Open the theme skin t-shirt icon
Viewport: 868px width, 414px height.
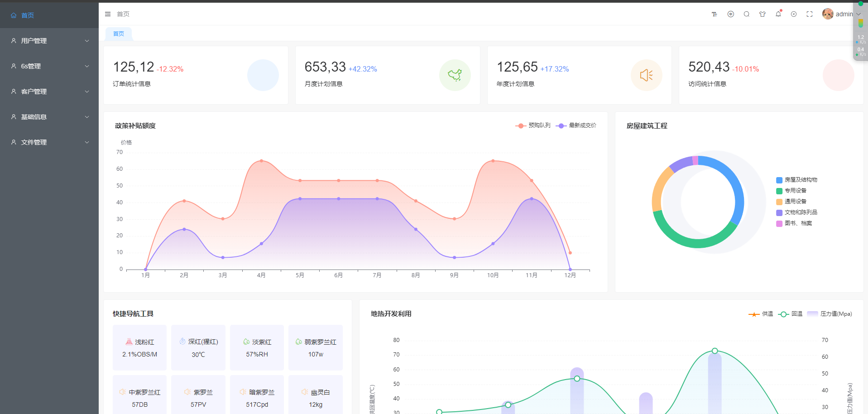point(762,14)
